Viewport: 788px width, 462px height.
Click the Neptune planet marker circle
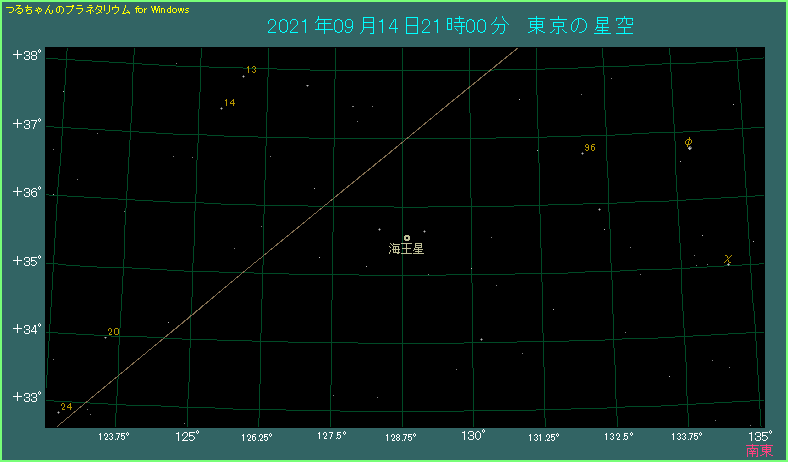[x=407, y=238]
